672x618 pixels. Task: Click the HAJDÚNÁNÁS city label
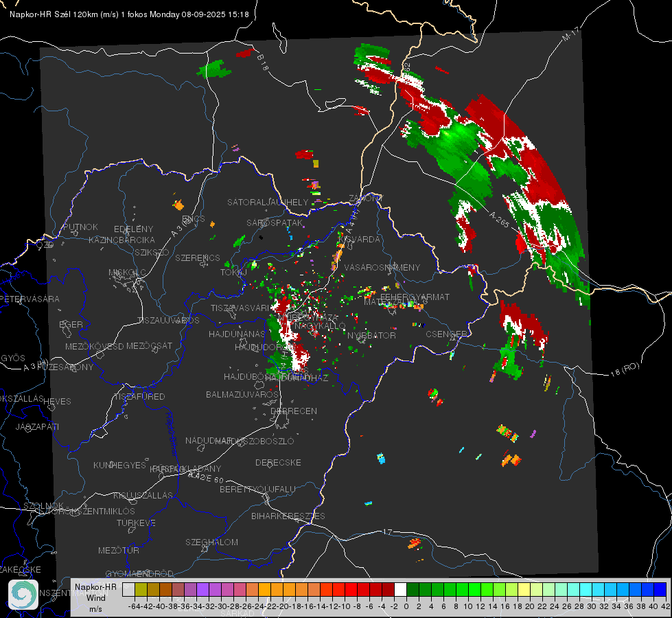[x=237, y=334]
